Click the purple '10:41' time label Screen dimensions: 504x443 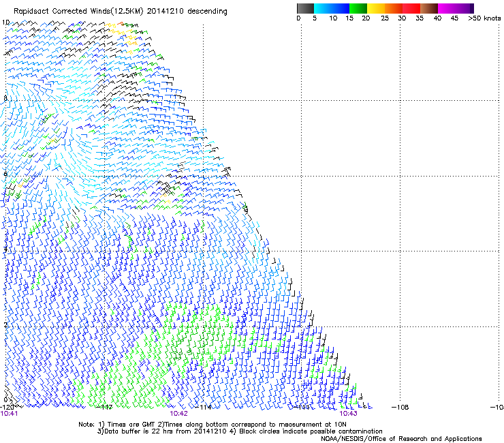[x=9, y=414]
